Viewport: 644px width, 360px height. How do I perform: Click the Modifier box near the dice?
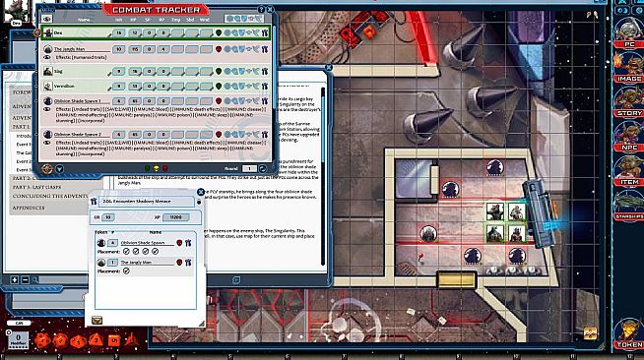click(19, 340)
